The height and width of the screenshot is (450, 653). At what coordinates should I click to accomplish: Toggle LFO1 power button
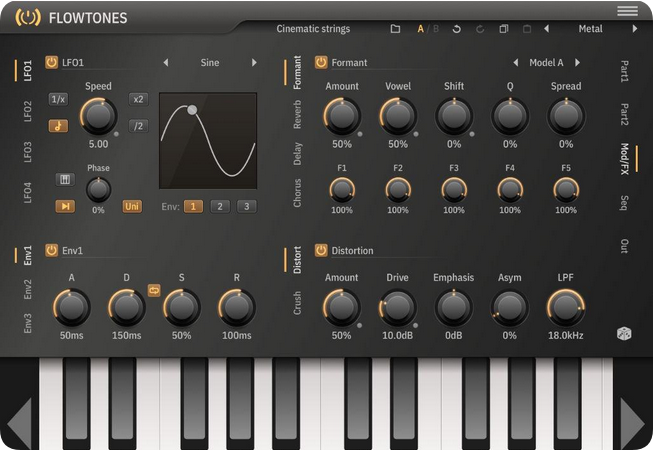click(52, 62)
